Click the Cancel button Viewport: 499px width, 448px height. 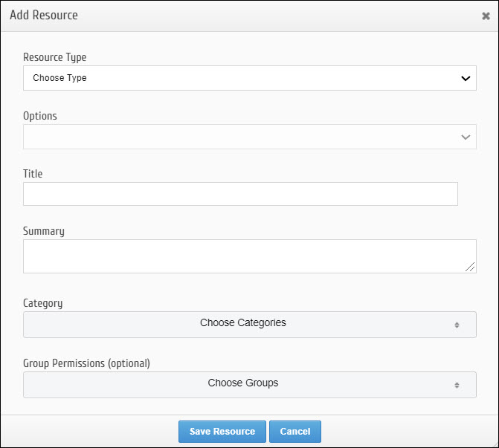tap(295, 432)
